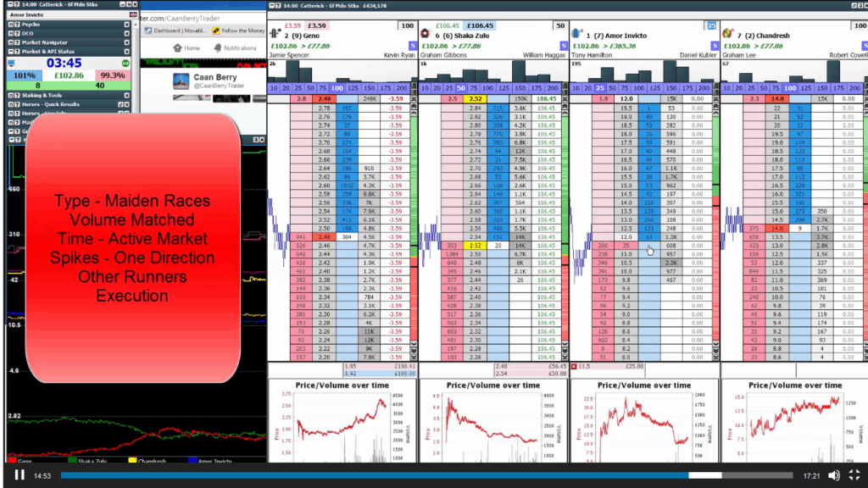Open the Twitter Home tab

(186, 48)
